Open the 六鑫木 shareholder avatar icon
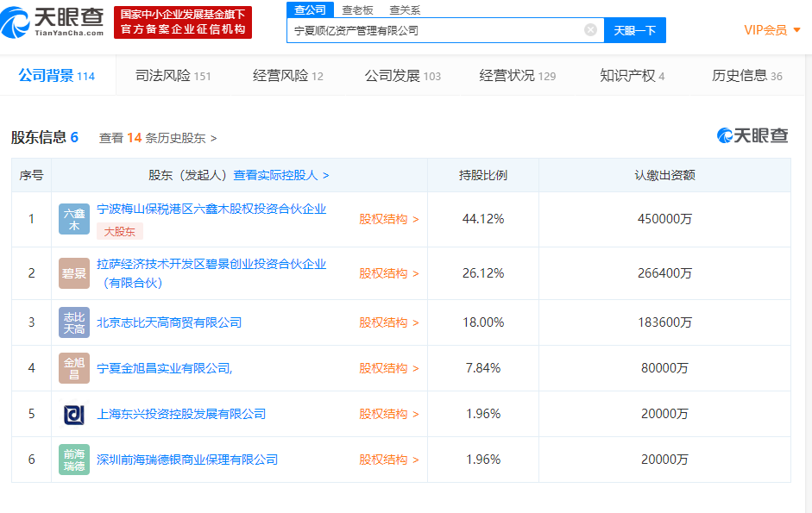Image resolution: width=812 pixels, height=513 pixels. tap(74, 219)
